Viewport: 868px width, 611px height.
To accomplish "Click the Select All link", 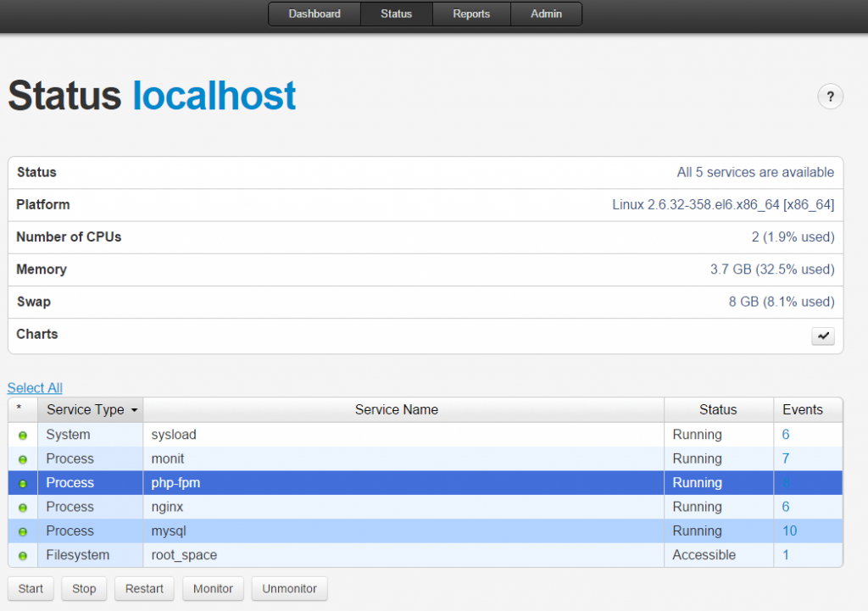I will click(35, 388).
